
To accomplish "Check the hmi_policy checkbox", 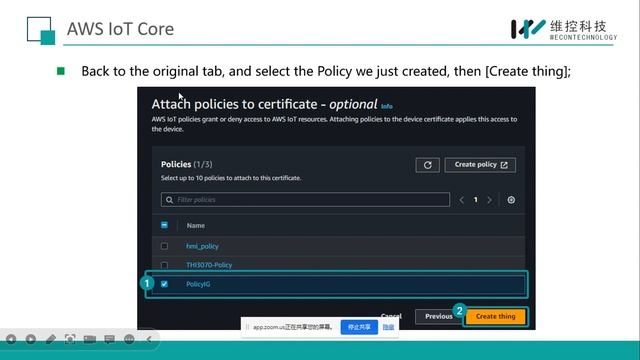I will (164, 246).
